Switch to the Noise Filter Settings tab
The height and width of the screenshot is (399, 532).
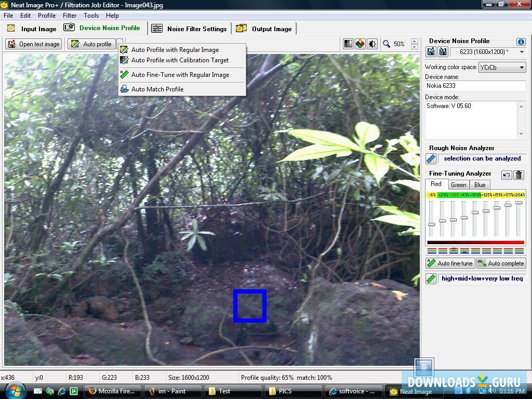[x=189, y=29]
